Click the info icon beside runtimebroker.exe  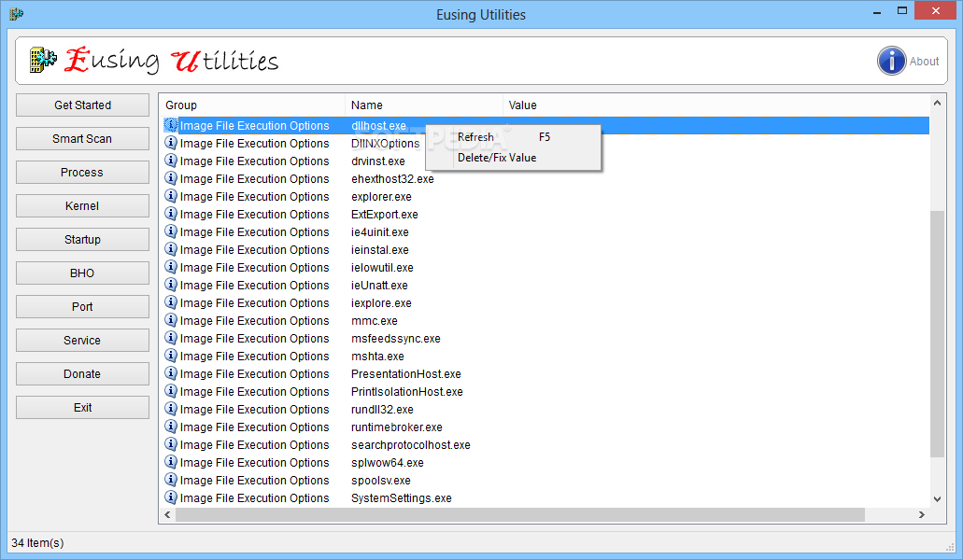pos(171,427)
